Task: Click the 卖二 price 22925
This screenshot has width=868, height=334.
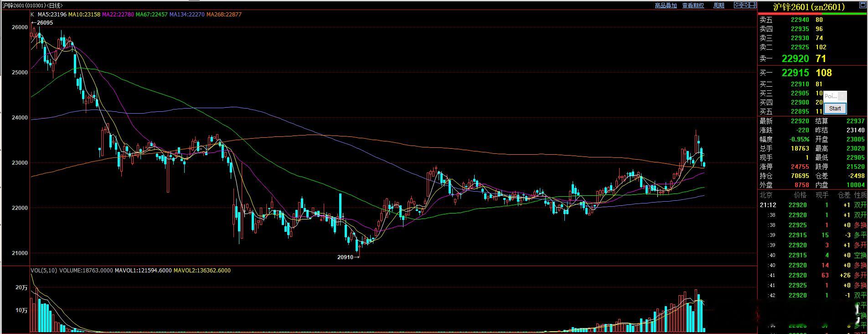Action: point(800,47)
